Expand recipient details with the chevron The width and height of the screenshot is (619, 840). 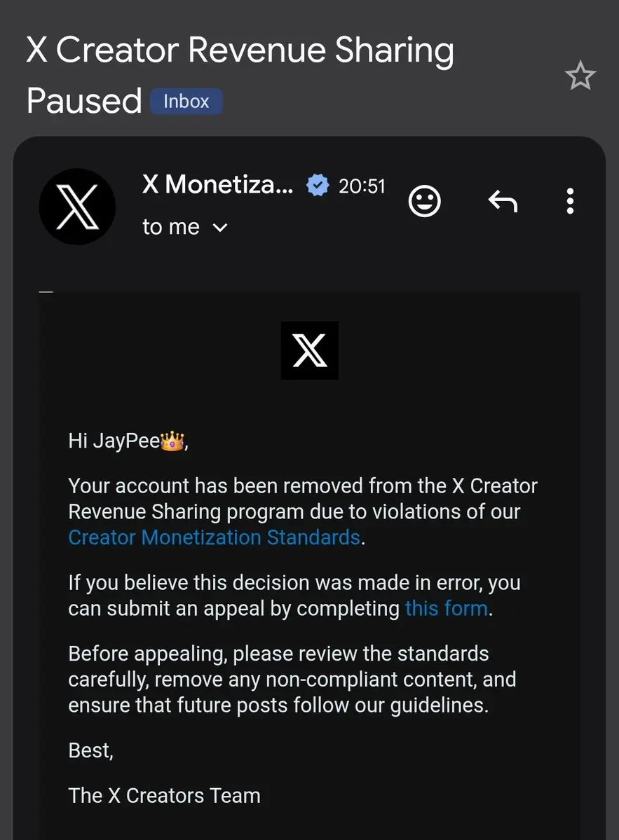pos(220,228)
